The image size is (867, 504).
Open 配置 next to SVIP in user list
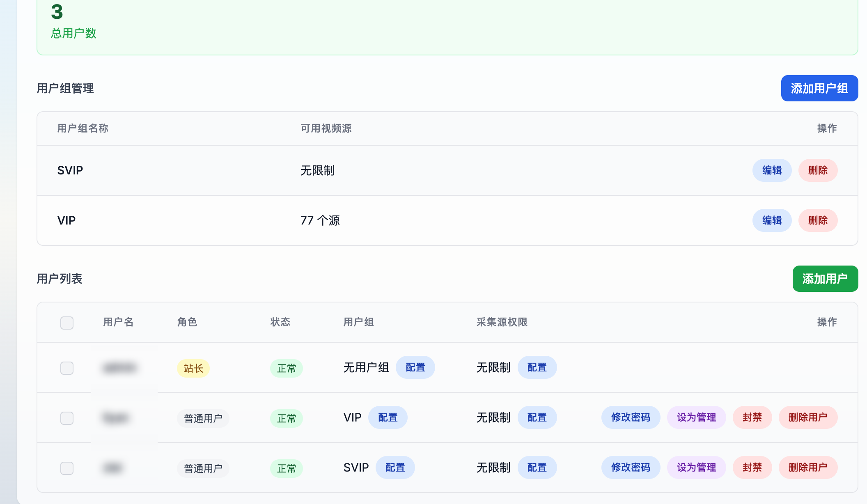(395, 467)
